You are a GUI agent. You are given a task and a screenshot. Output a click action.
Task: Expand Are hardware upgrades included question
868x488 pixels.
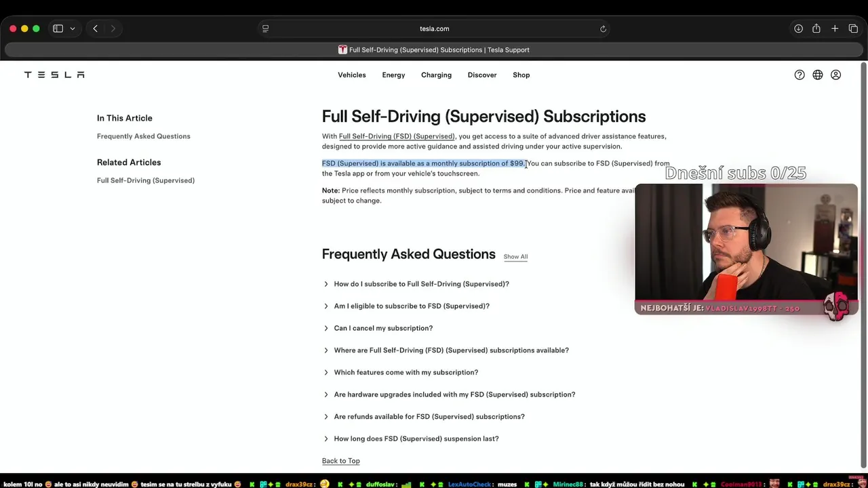pos(448,394)
